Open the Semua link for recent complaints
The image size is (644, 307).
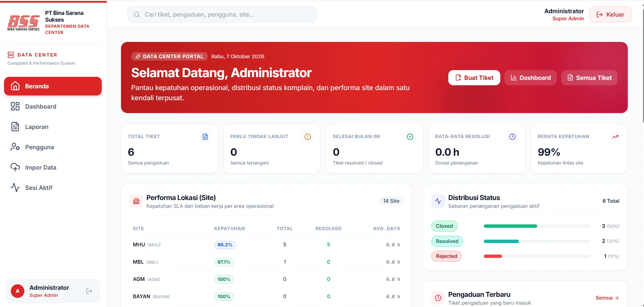click(x=607, y=298)
